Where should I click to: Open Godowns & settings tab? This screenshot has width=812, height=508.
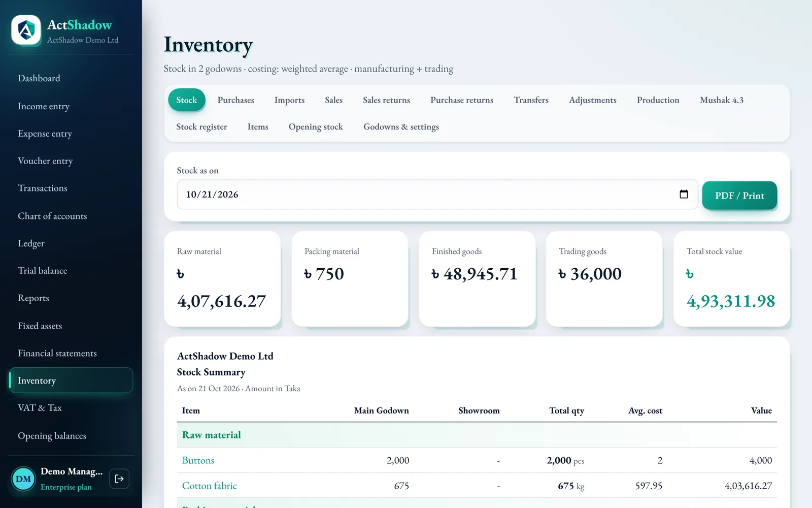pos(401,127)
